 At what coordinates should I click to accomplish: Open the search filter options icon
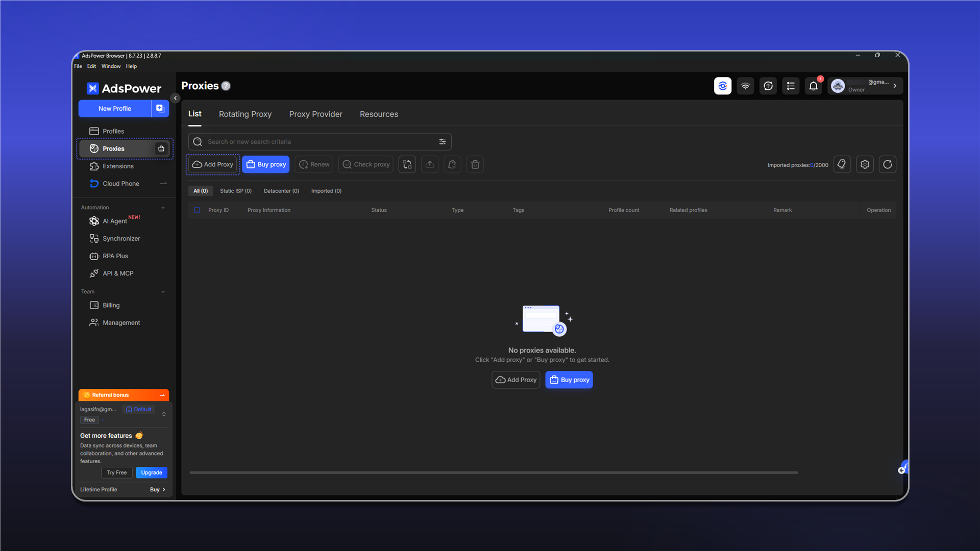pos(443,142)
